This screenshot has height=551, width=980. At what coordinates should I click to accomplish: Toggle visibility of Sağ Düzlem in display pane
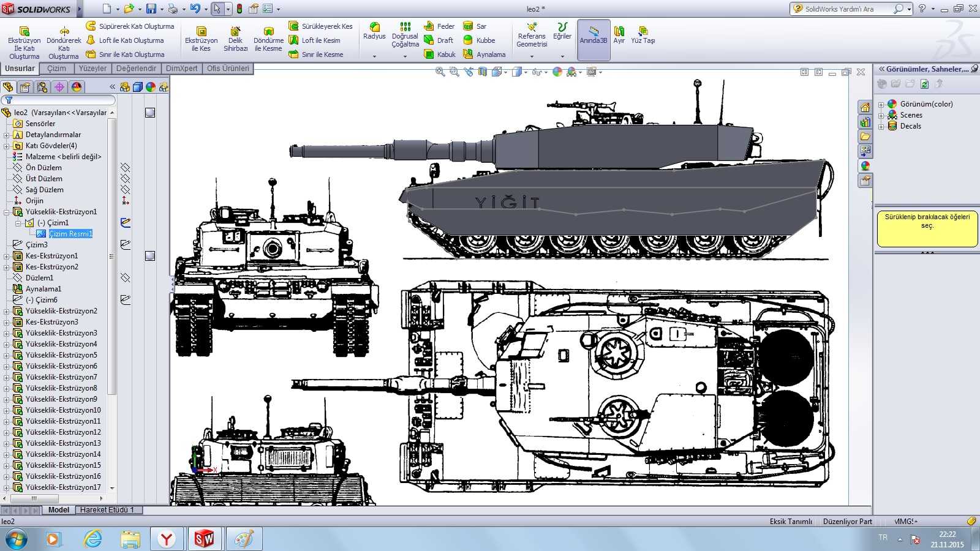tap(126, 190)
